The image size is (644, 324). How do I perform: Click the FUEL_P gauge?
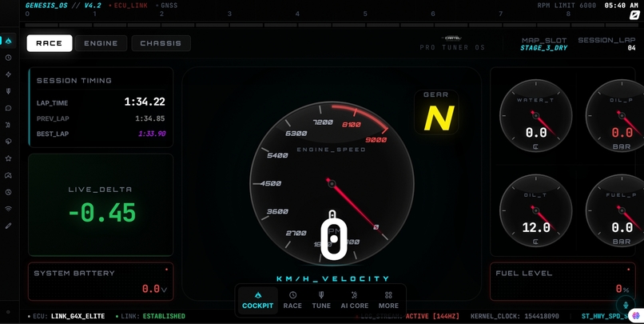(615, 210)
